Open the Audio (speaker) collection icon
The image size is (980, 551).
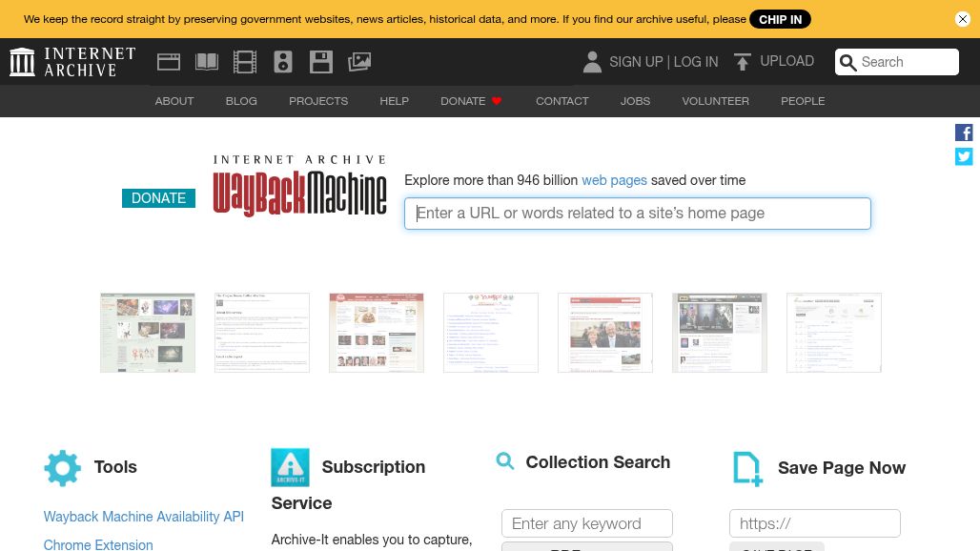pyautogui.click(x=283, y=62)
